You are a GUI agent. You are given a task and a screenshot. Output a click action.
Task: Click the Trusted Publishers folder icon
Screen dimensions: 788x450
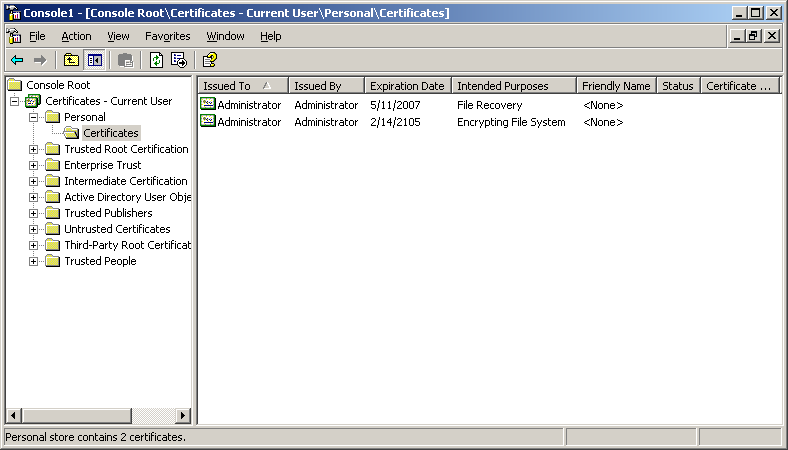[x=52, y=213]
